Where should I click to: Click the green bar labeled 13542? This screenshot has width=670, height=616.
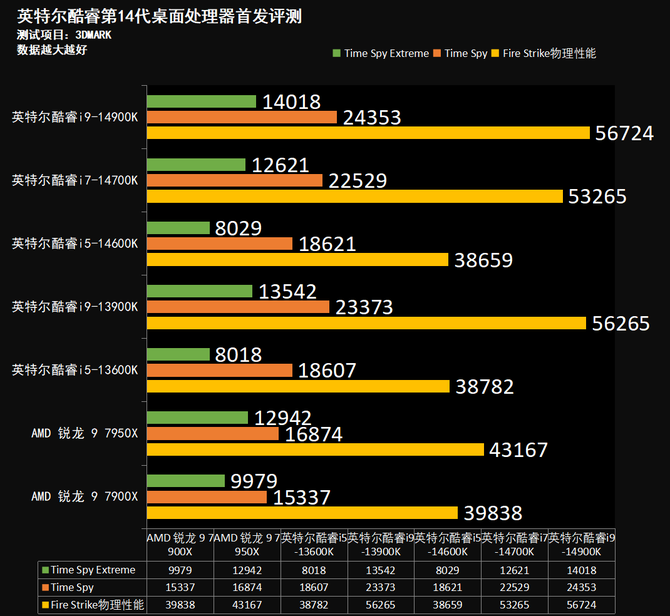(200, 291)
